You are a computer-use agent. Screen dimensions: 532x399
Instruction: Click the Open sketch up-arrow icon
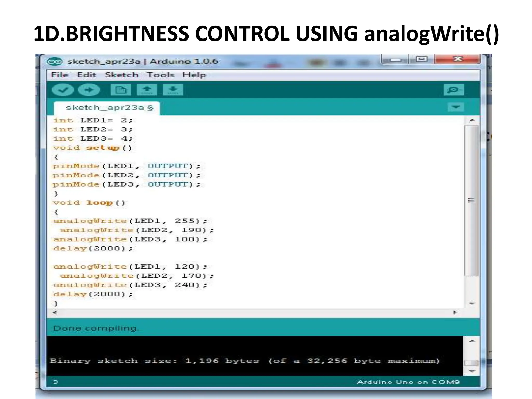[147, 90]
